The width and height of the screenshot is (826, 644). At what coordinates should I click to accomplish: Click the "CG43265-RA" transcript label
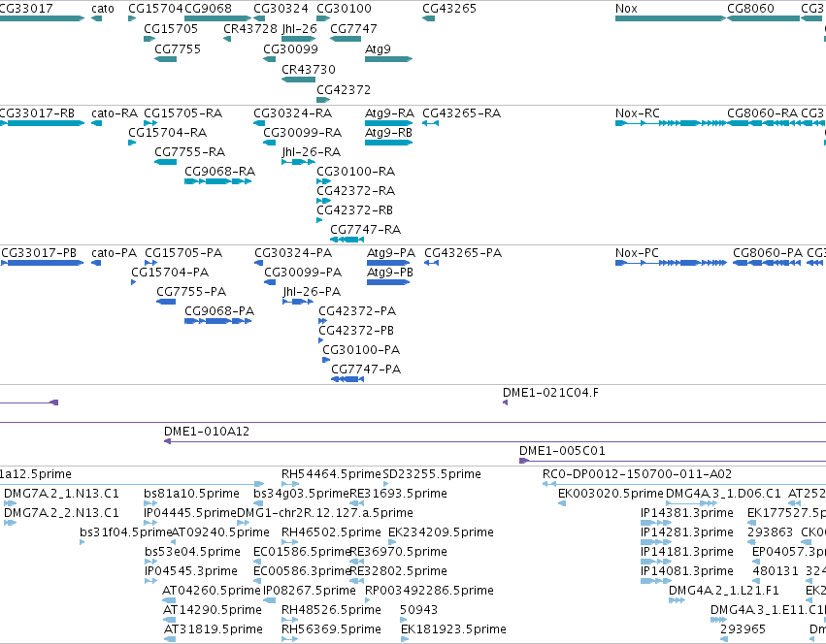point(461,113)
